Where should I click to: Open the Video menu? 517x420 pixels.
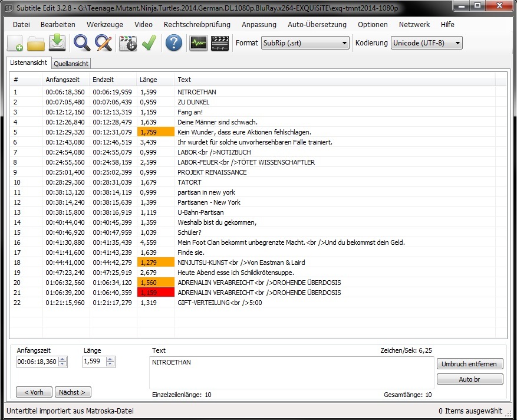(143, 24)
